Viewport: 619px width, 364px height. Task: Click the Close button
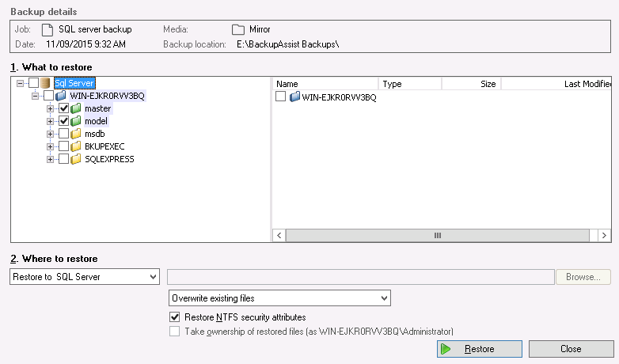[572, 349]
